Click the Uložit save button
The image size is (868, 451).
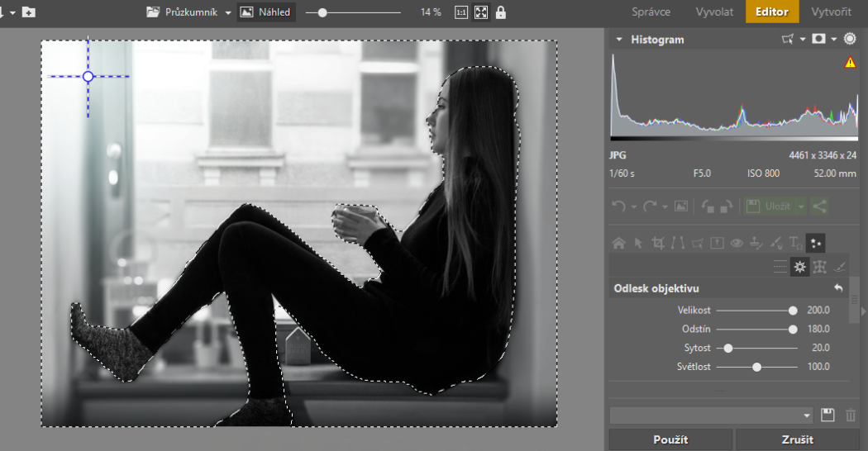pyautogui.click(x=770, y=207)
